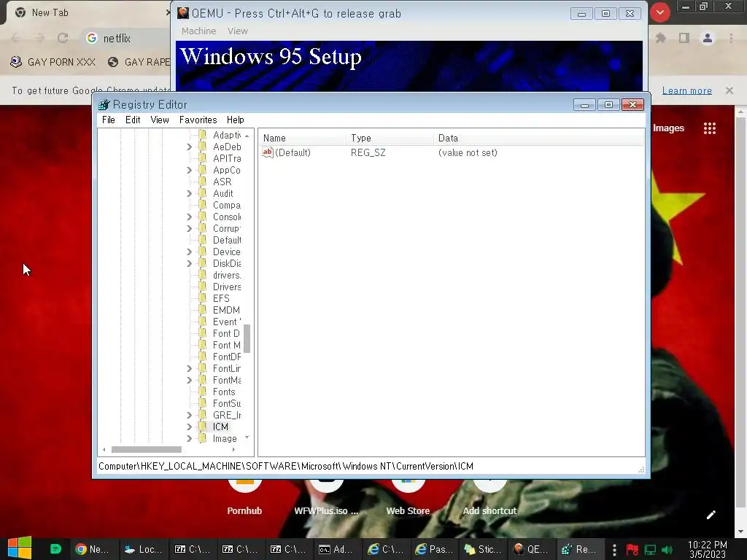Click the volume speaker tray icon
This screenshot has height=560, width=747.
(667, 550)
